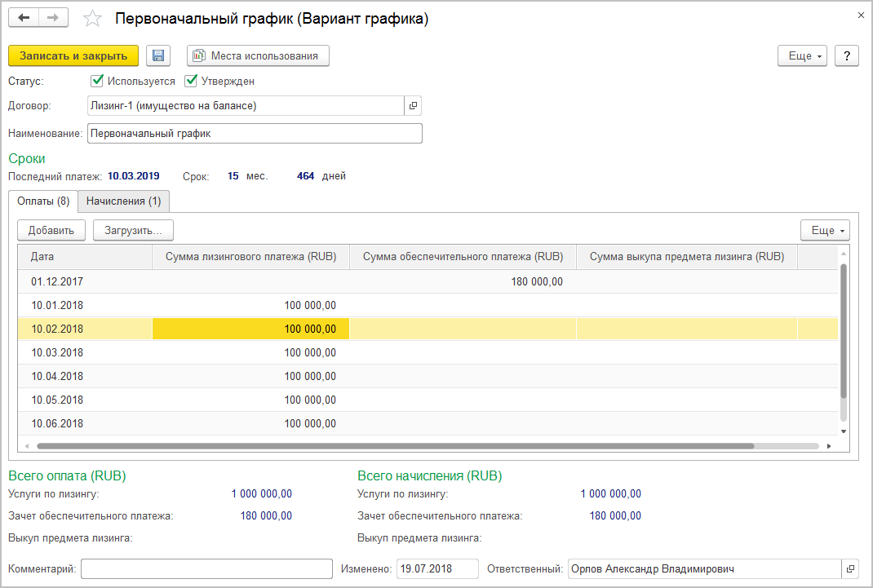Switch to the Начисления (1) tab
Screen dimensions: 873x588
point(123,201)
